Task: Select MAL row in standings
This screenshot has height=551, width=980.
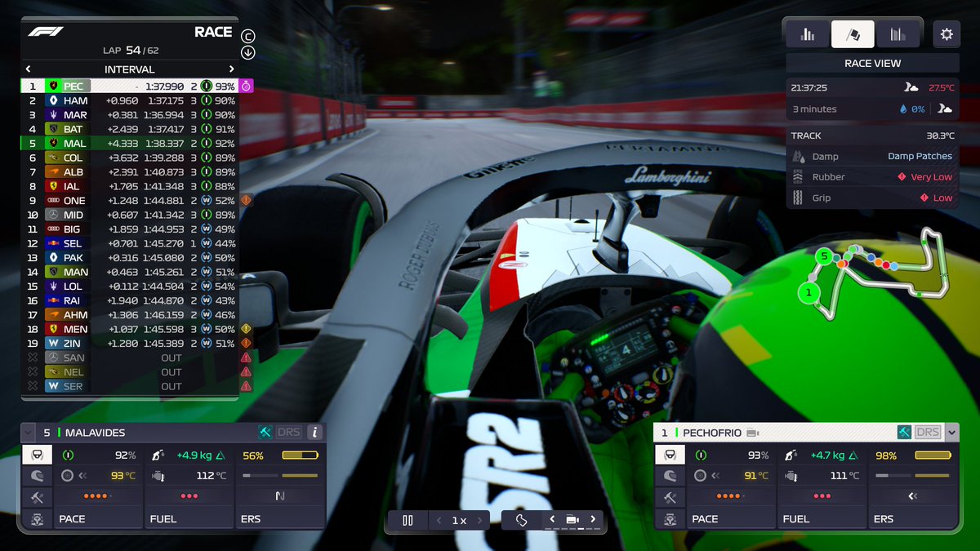Action: click(130, 143)
